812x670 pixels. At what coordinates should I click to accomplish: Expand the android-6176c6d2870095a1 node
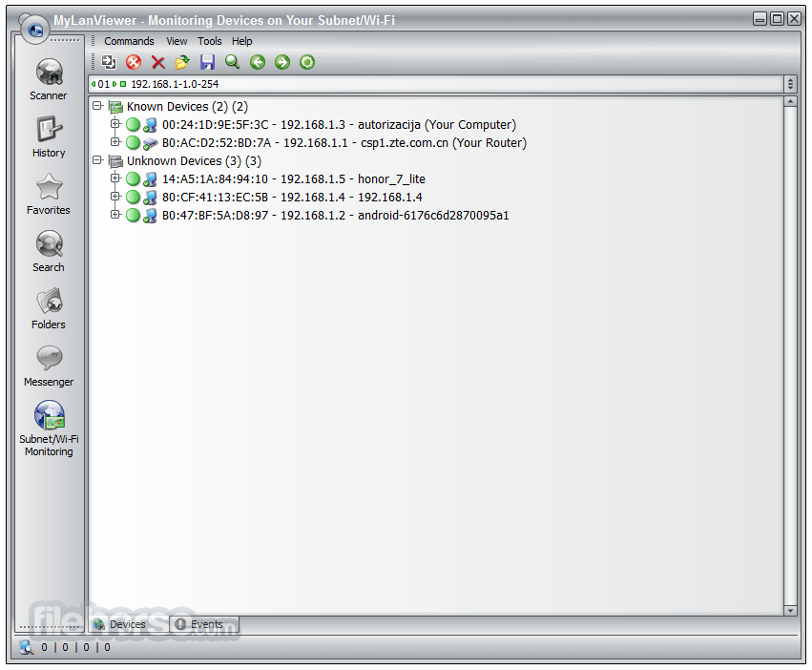click(x=115, y=215)
